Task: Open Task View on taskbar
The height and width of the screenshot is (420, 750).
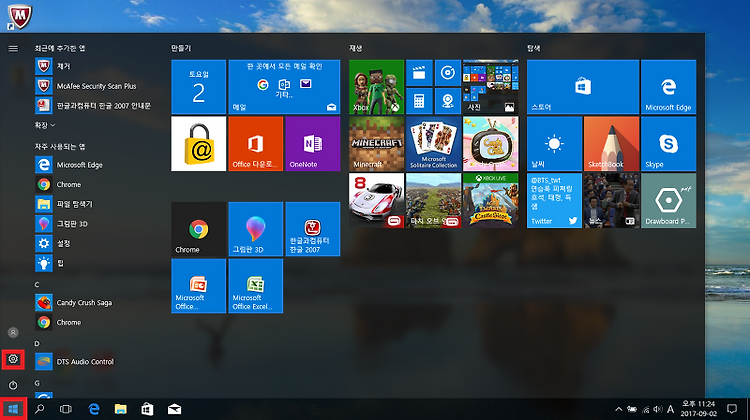Action: [x=66, y=409]
